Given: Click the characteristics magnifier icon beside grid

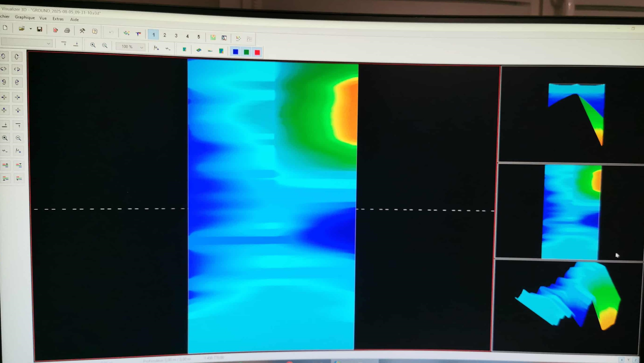Looking at the screenshot, I should pyautogui.click(x=224, y=38).
